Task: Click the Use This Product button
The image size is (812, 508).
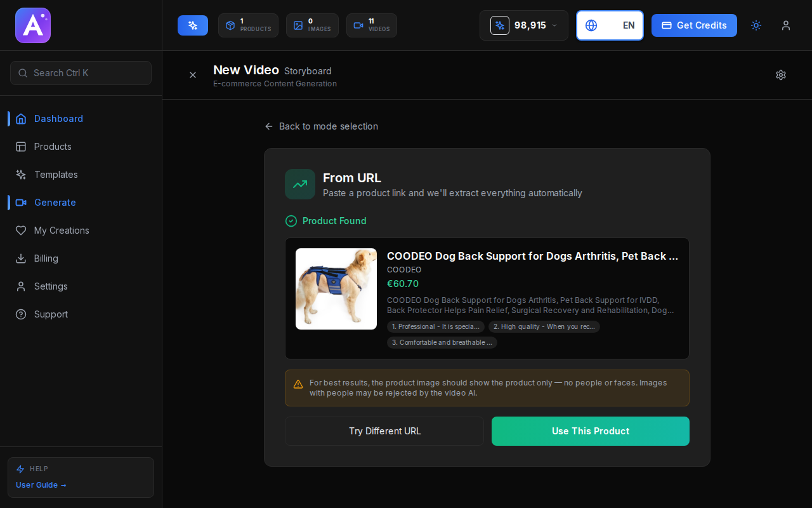Action: click(x=590, y=431)
